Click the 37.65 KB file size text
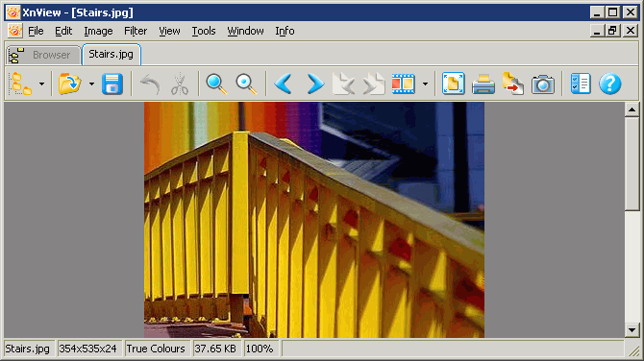 click(215, 349)
